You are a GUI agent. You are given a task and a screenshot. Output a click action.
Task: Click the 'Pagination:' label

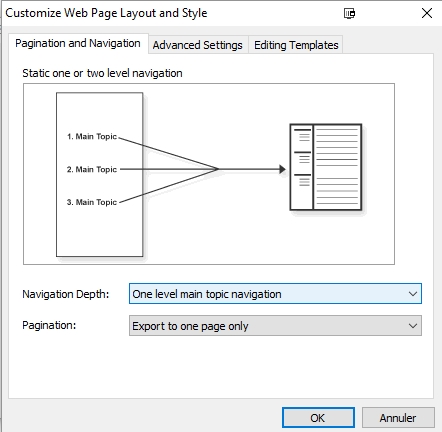pyautogui.click(x=49, y=325)
